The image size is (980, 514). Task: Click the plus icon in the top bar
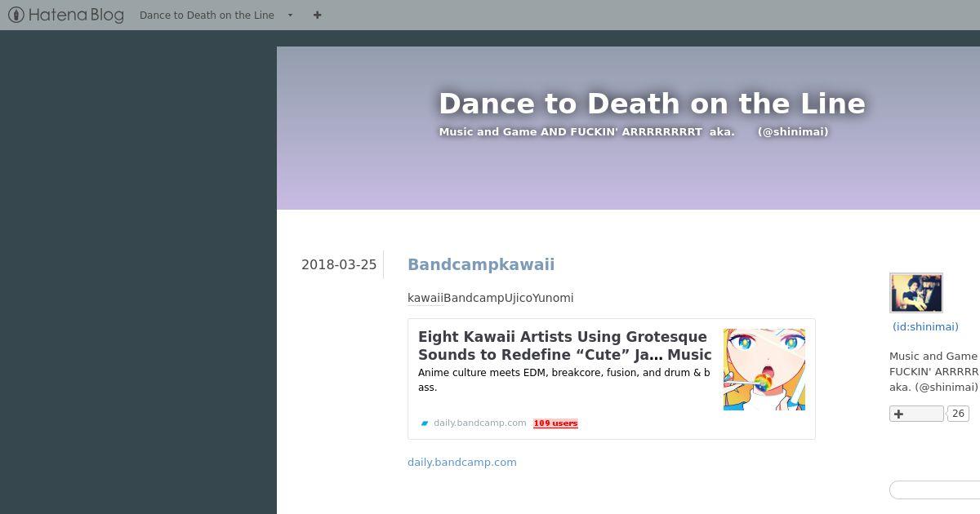[318, 15]
